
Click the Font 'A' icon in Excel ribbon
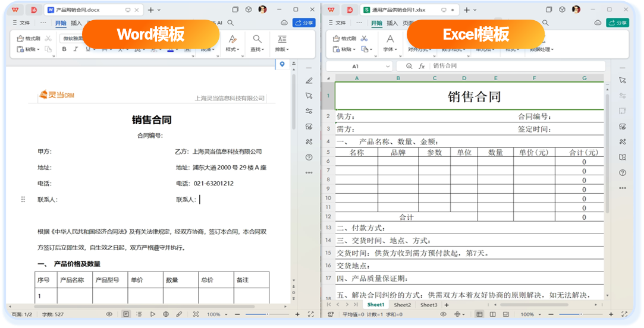click(389, 39)
